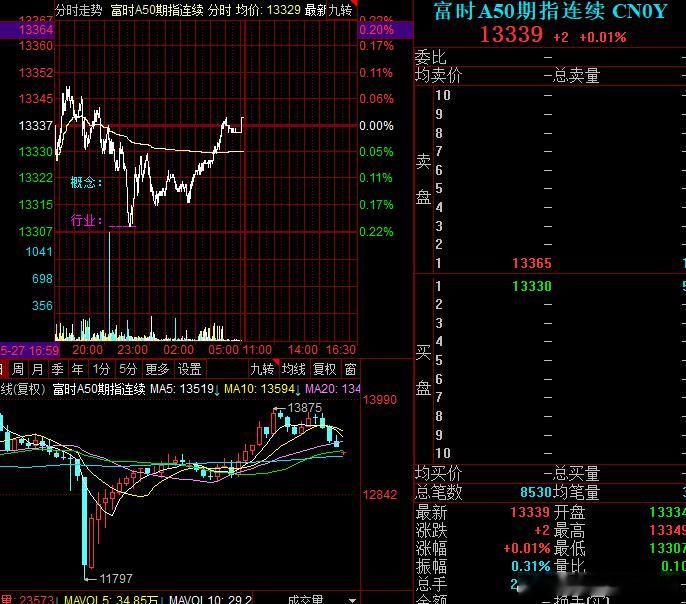Viewport: 686px width, 604px height.
Task: Click the 13337 previous close axis label
Action: [35, 126]
